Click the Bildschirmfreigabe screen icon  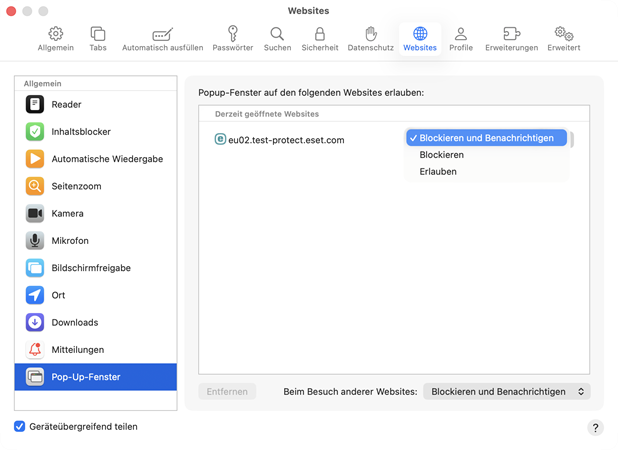35,268
